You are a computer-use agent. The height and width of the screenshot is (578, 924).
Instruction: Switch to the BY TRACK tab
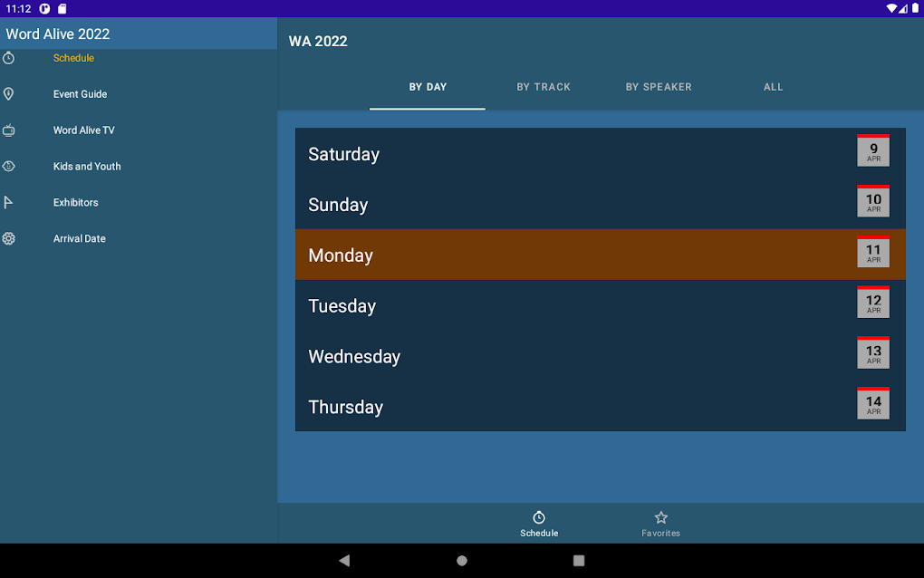544,87
